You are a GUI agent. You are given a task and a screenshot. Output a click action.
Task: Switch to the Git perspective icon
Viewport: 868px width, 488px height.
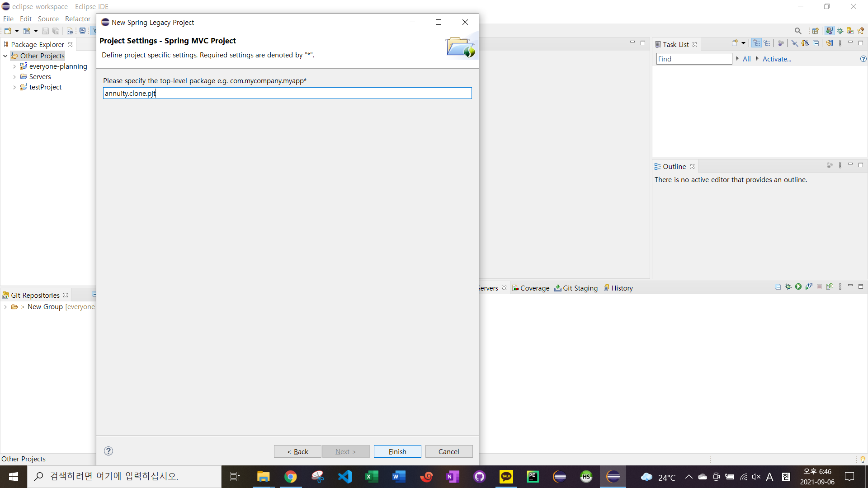click(850, 31)
